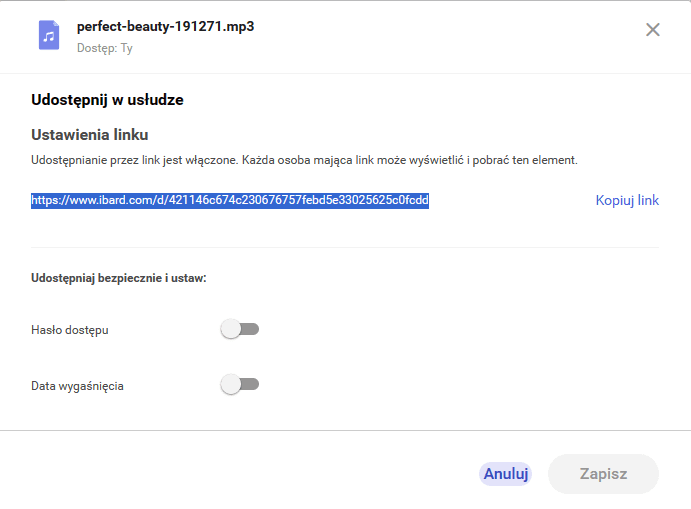Click the sentence starting with Każda osoba

(x=410, y=160)
